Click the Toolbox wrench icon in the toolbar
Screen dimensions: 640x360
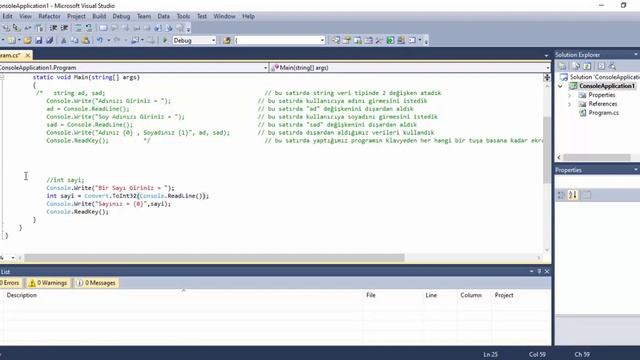(x=379, y=40)
